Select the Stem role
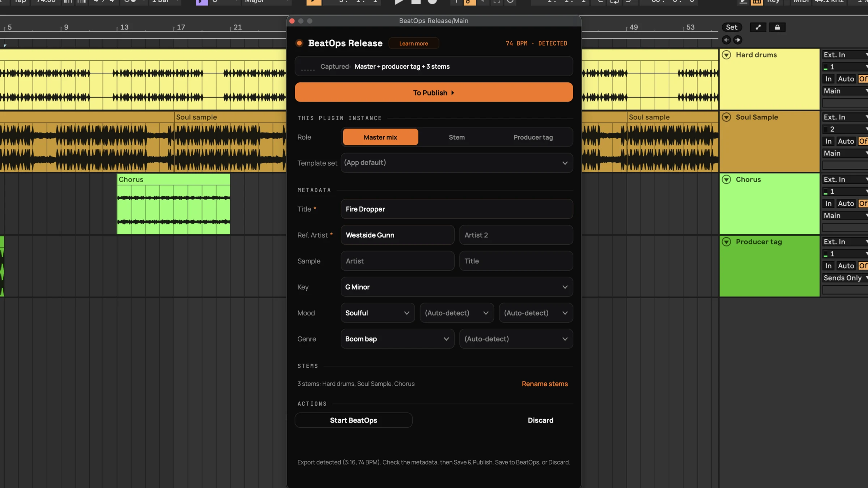Viewport: 868px width, 488px height. [x=457, y=137]
